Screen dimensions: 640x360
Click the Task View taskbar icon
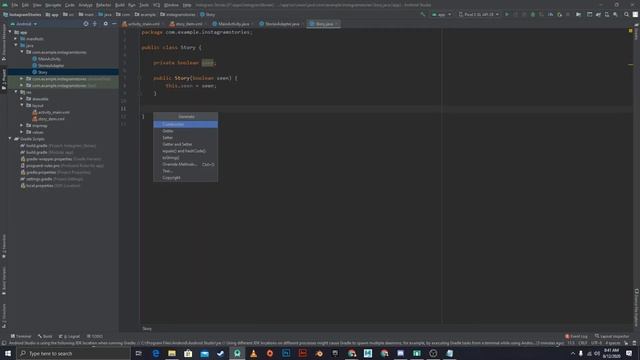138,353
